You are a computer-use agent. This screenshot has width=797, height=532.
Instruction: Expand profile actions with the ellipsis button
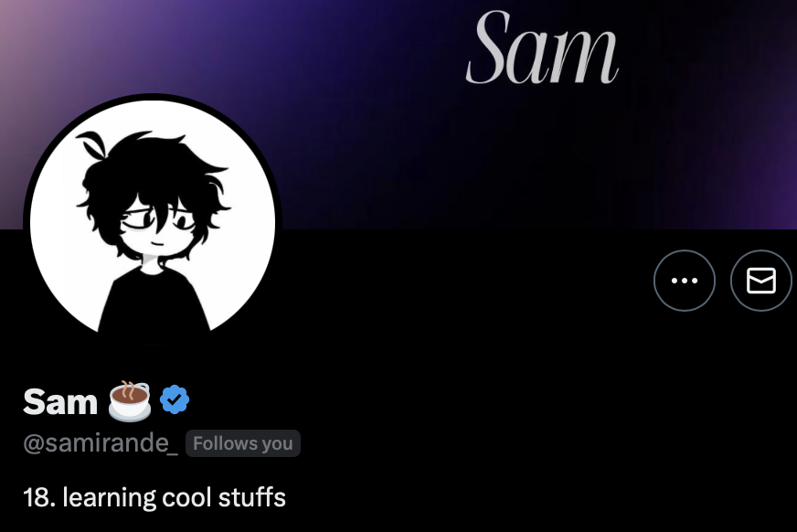pyautogui.click(x=685, y=281)
